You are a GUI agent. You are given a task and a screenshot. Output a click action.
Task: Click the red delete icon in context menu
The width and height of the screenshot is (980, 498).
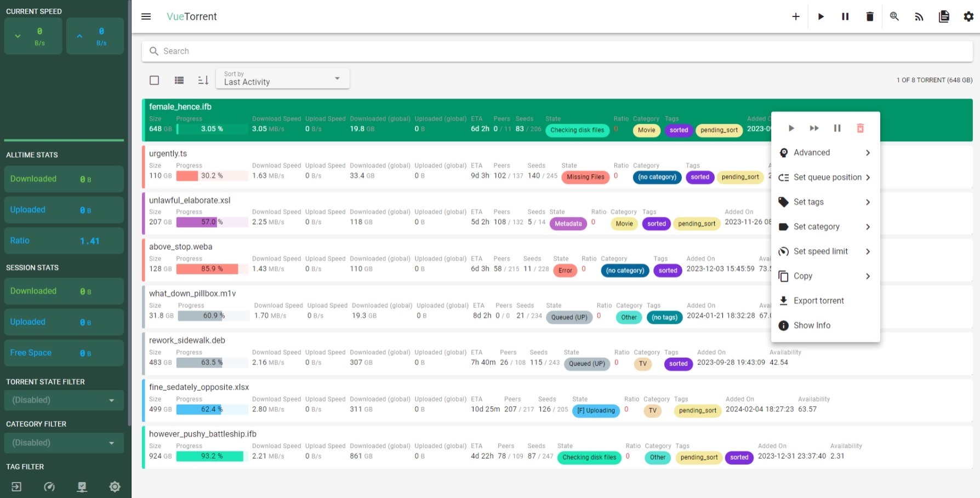(860, 128)
